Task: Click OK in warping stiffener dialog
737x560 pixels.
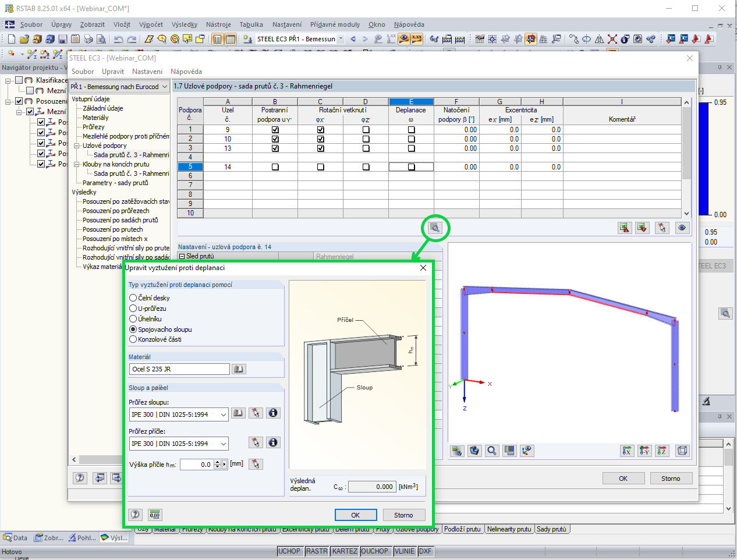Action: (x=355, y=515)
